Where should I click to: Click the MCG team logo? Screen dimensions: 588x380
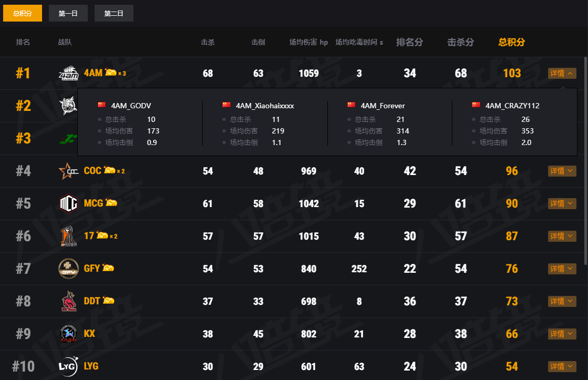point(68,203)
